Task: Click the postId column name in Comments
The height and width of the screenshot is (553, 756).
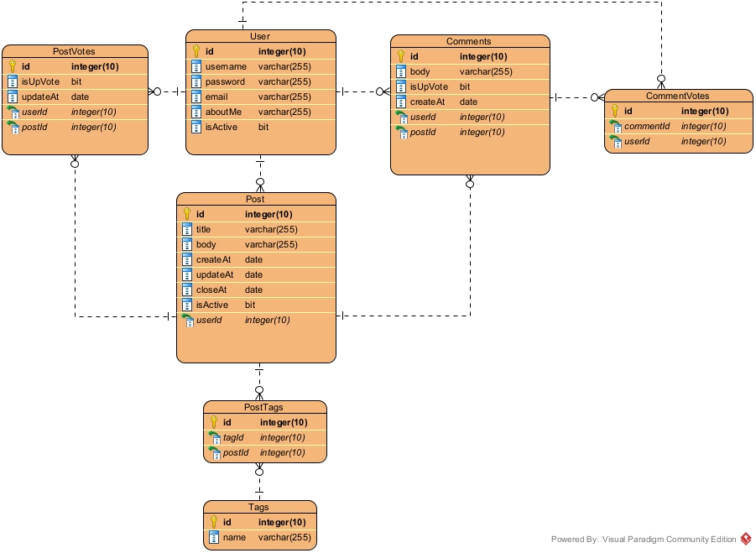Action: [423, 132]
